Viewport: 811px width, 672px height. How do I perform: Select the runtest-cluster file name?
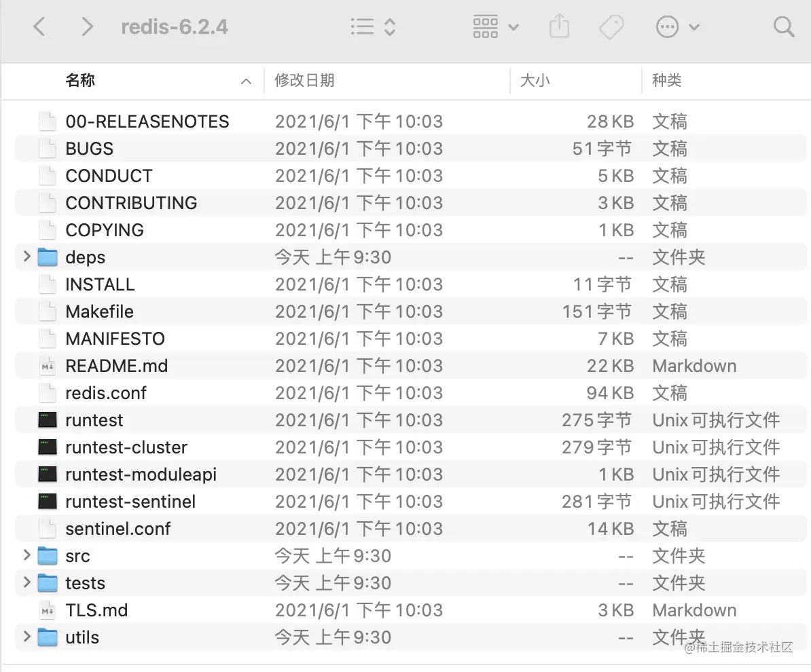coord(126,447)
